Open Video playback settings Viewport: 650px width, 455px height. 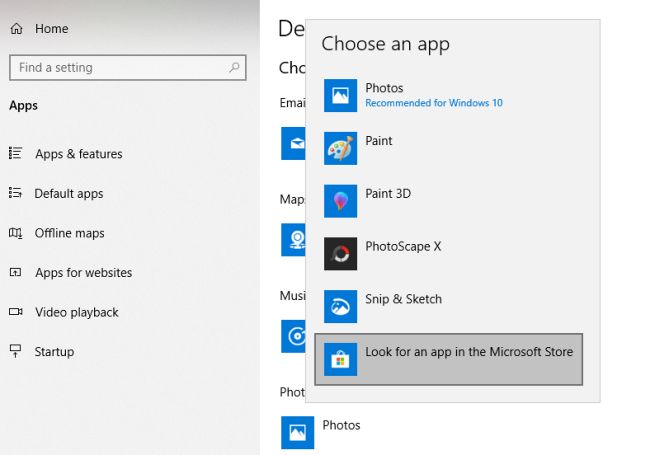point(77,312)
